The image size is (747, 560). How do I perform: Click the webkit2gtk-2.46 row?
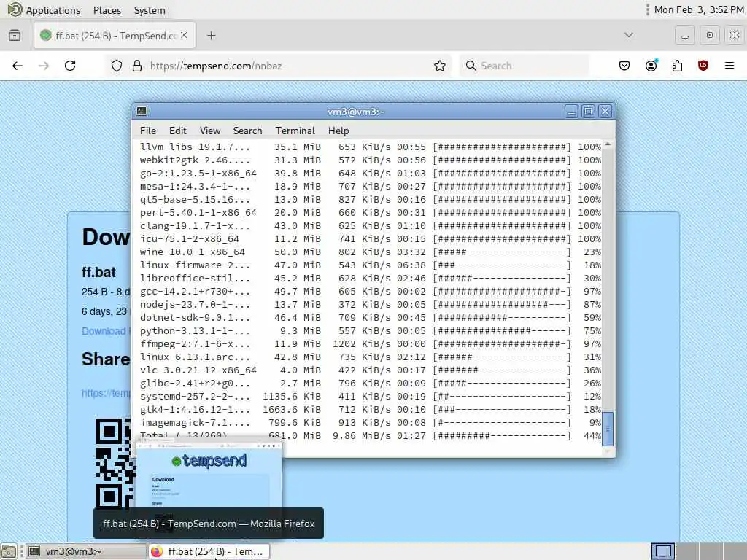(x=370, y=160)
